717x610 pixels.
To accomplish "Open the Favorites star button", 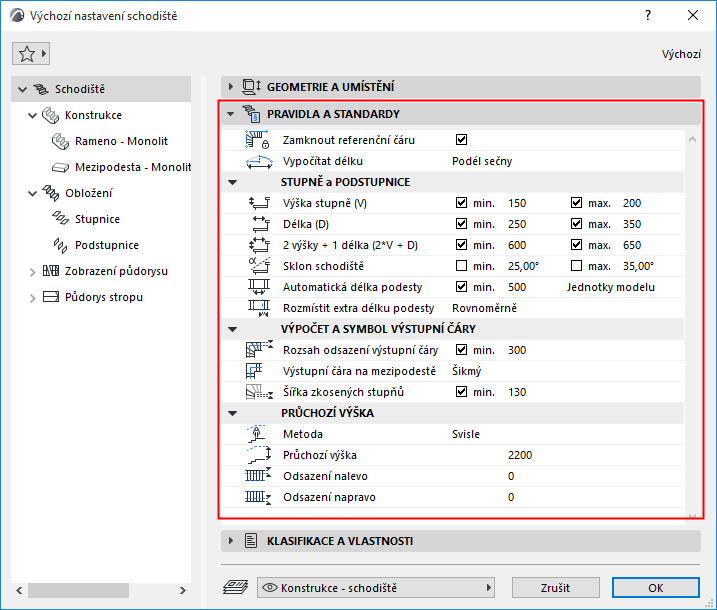I will 31,54.
